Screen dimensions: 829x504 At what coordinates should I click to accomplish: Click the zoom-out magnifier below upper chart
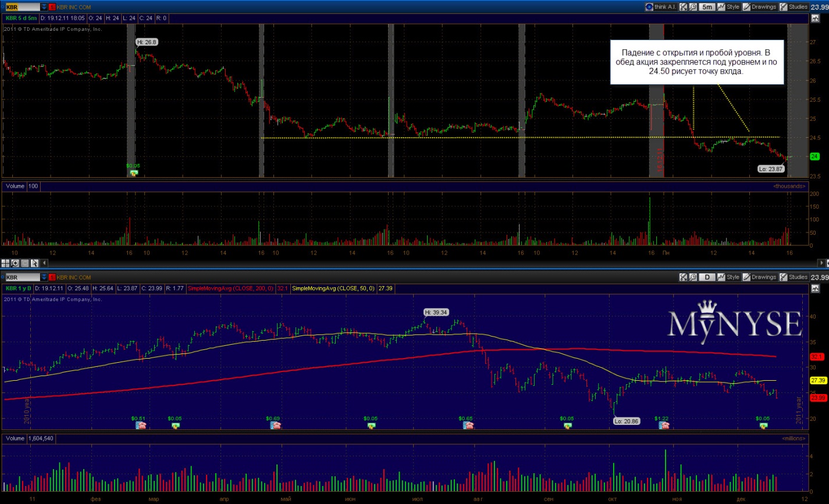25,263
